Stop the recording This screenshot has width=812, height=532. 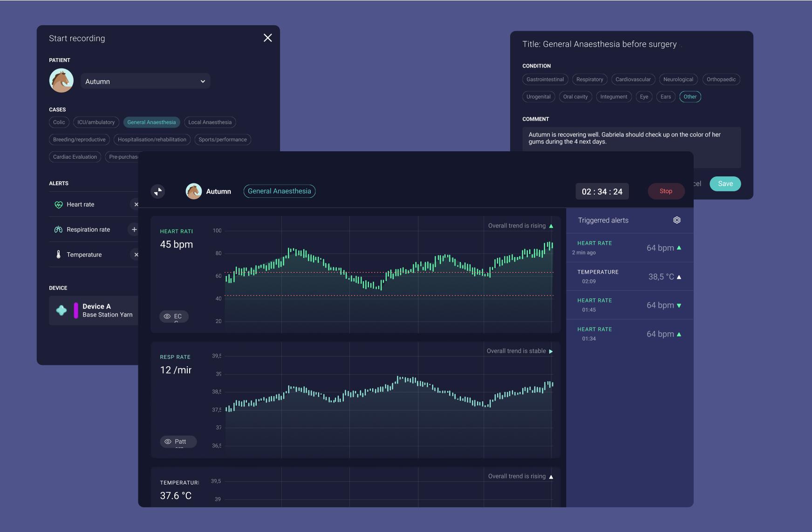(665, 191)
